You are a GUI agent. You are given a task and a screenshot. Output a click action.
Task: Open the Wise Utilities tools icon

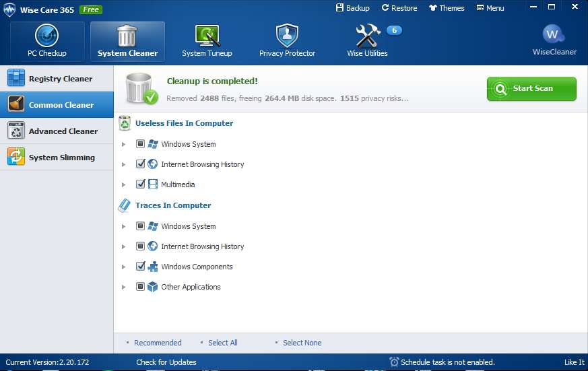(368, 36)
